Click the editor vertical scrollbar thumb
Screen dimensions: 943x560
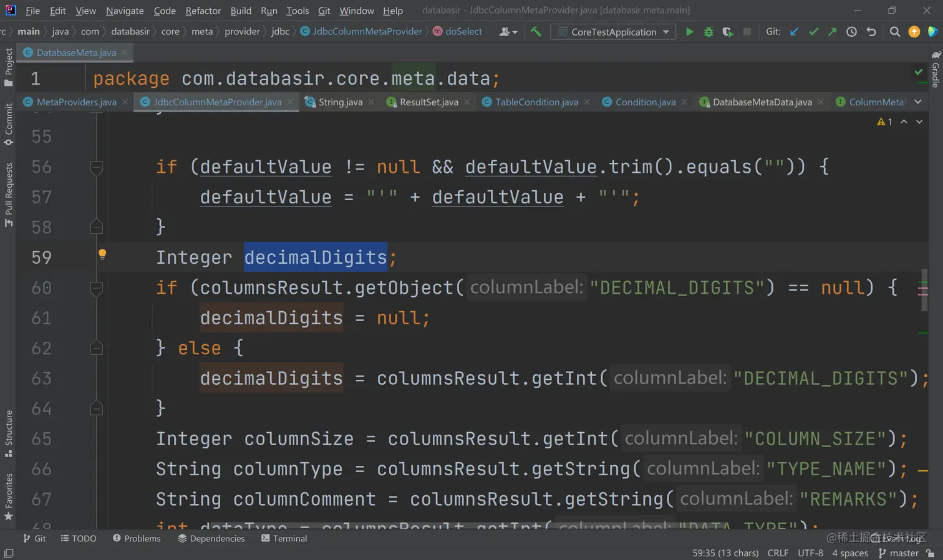924,291
